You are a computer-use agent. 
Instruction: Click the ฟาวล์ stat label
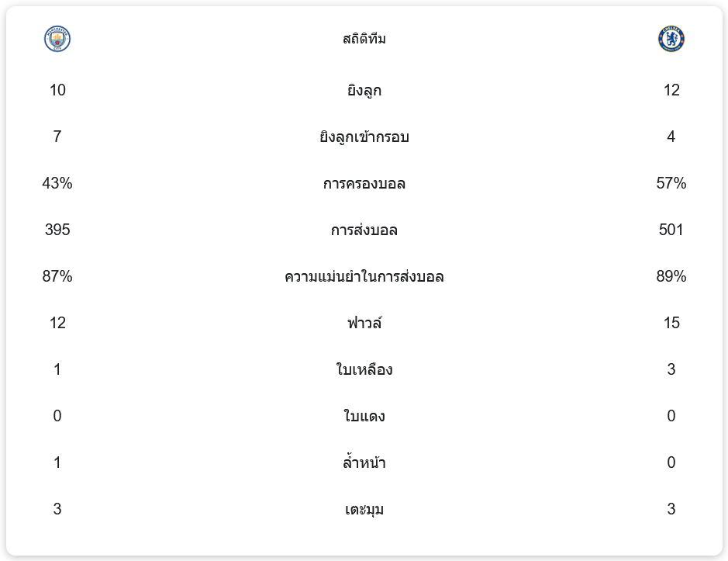364,323
